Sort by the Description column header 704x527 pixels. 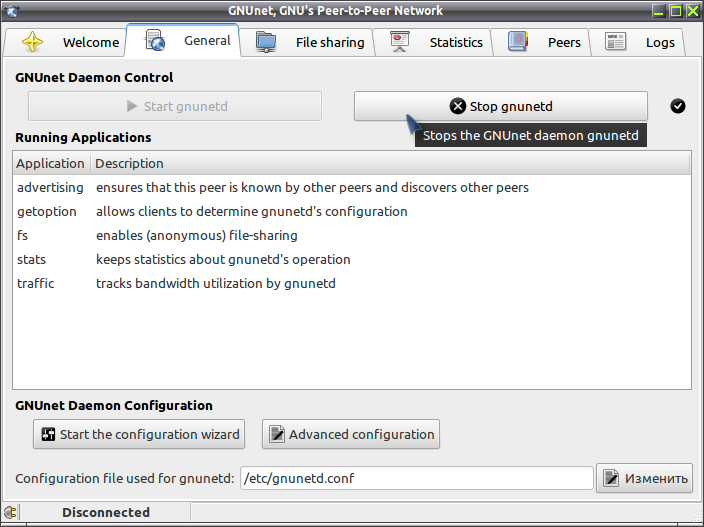pos(390,163)
